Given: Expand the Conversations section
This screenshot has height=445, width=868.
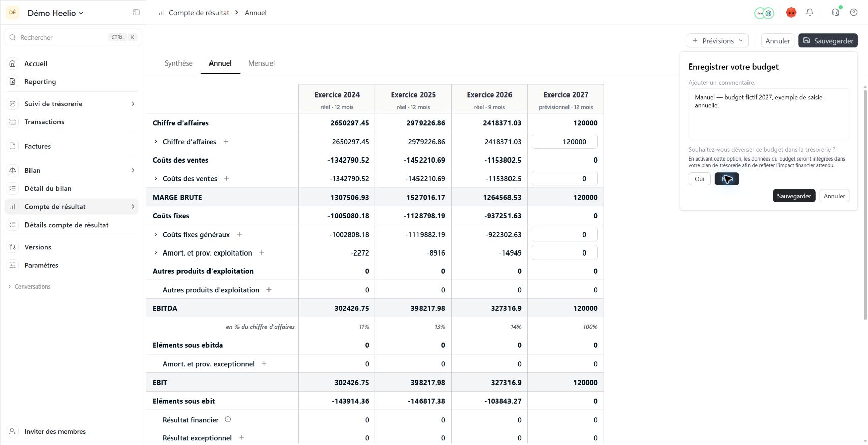Looking at the screenshot, I should pos(29,287).
